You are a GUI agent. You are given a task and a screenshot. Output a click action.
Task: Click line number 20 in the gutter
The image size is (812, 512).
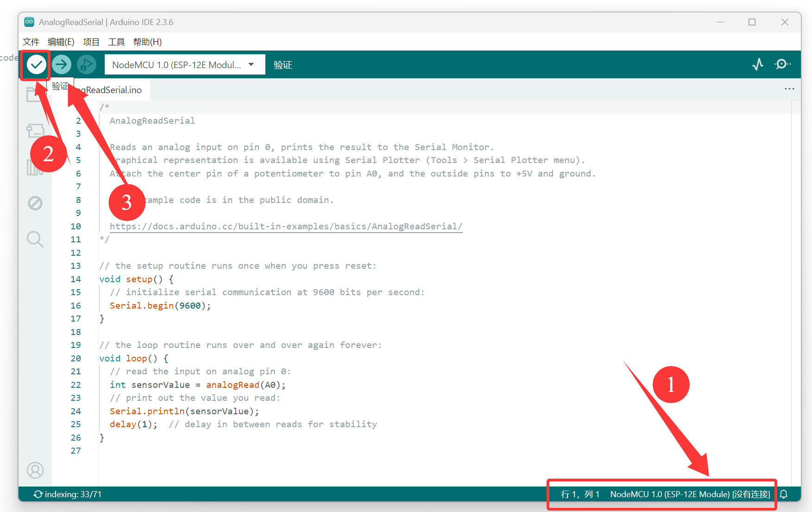click(76, 358)
